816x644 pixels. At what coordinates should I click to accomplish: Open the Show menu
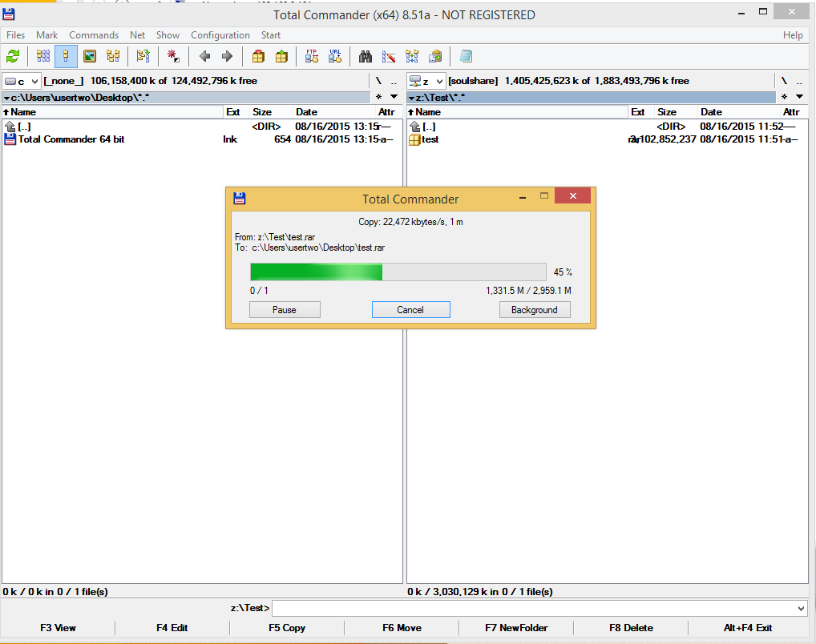click(x=168, y=35)
